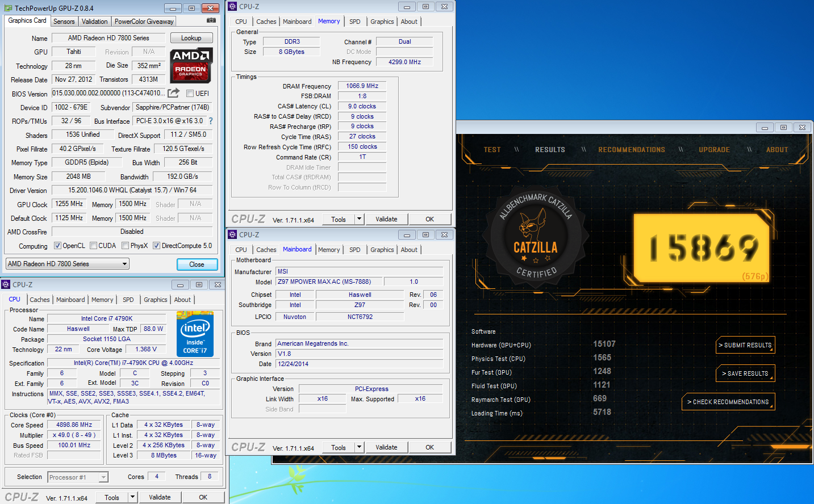Click Hardware (GPU+CPU) score 15107

click(x=604, y=344)
